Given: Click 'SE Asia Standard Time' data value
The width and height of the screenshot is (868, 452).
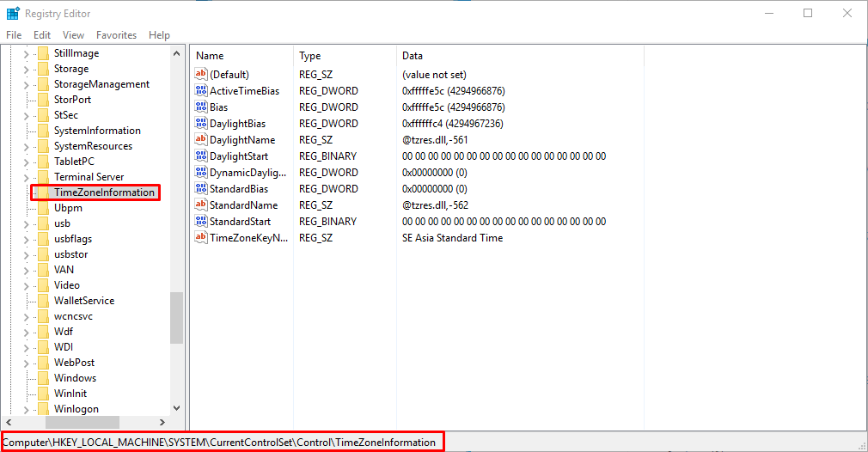Looking at the screenshot, I should pos(452,238).
